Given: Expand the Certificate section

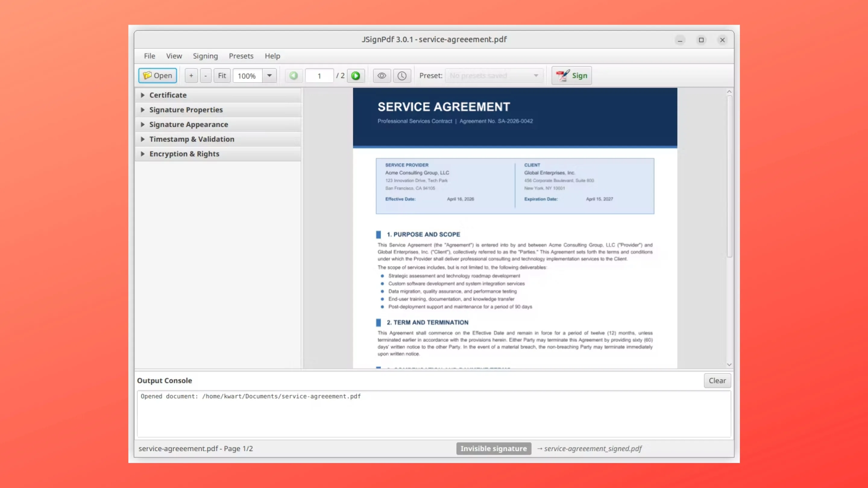Looking at the screenshot, I should (218, 95).
